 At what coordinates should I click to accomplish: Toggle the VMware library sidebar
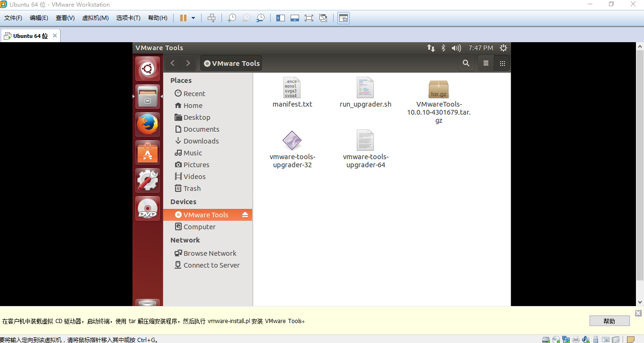(281, 18)
